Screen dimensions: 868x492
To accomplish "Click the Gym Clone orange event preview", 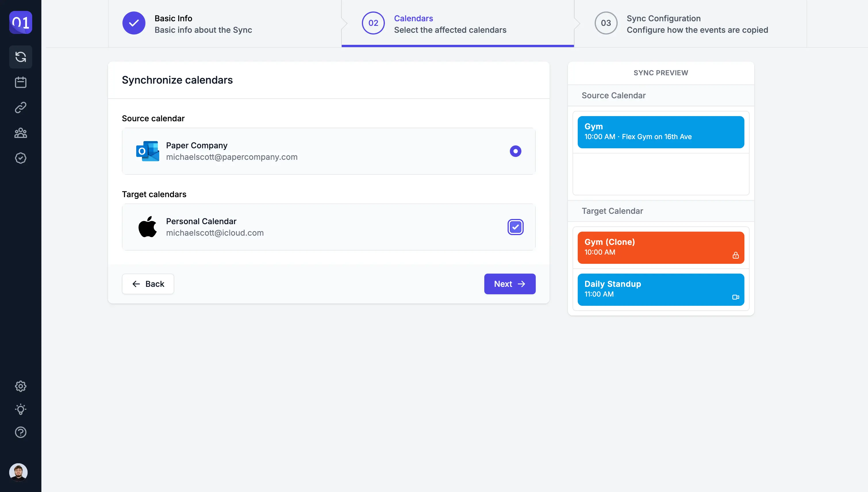I will [x=660, y=247].
